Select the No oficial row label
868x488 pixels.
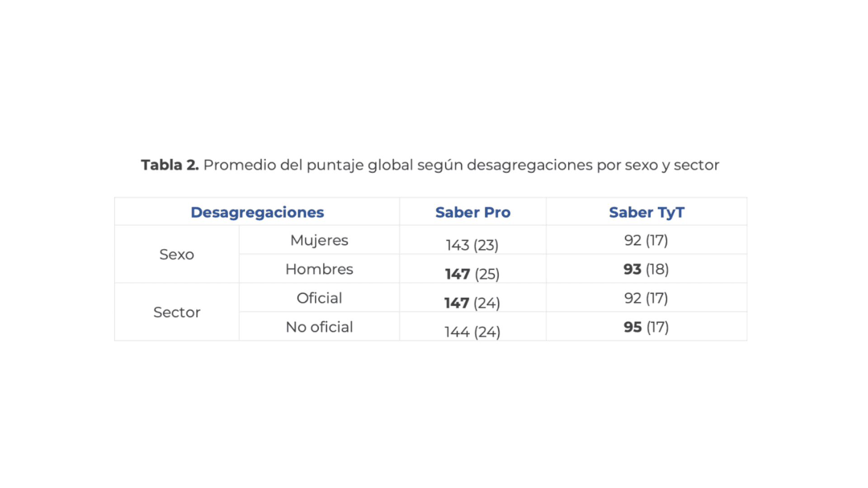click(x=319, y=327)
